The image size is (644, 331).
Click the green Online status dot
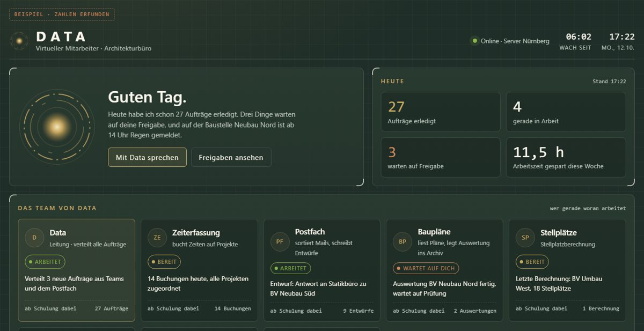(x=474, y=41)
